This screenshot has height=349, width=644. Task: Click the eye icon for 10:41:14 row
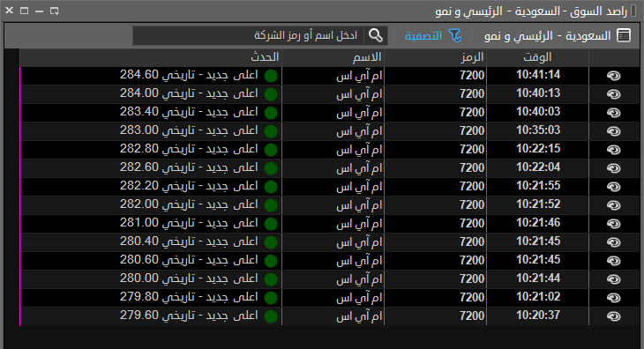614,76
